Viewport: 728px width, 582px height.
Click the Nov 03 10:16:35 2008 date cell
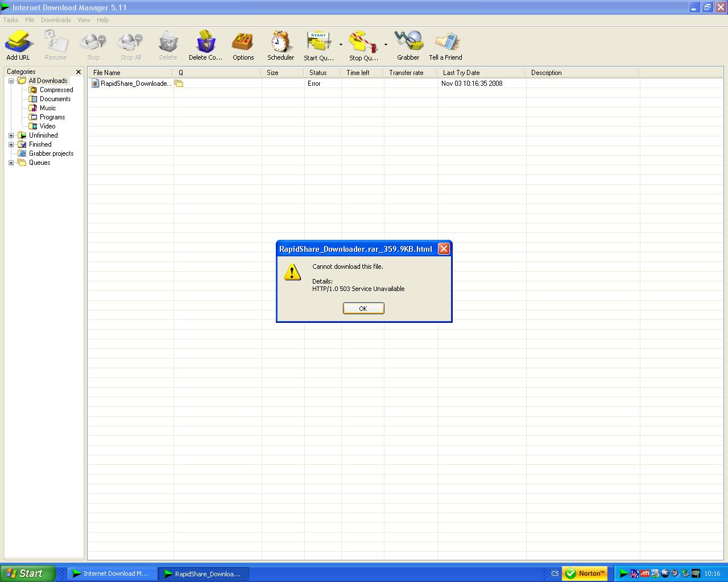pos(472,84)
